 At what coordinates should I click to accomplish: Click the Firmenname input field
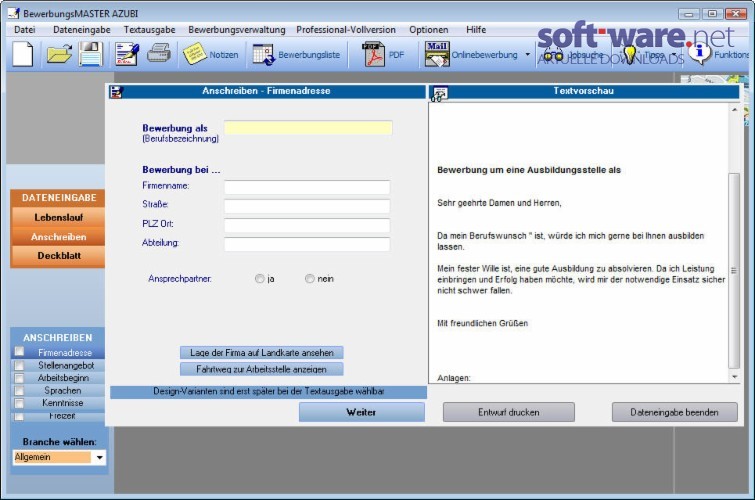click(307, 187)
